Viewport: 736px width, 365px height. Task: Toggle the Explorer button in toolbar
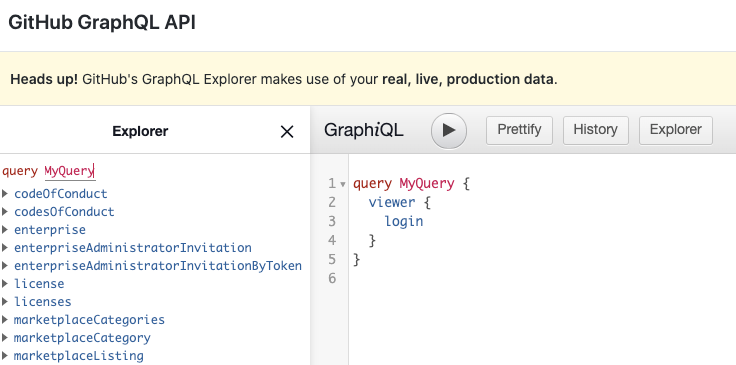[675, 130]
